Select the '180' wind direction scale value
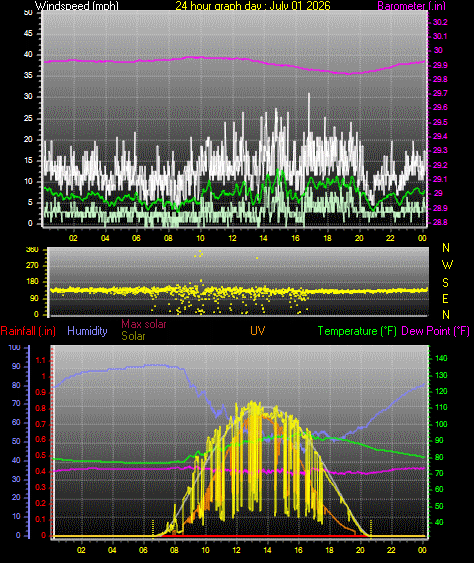 click(x=32, y=282)
